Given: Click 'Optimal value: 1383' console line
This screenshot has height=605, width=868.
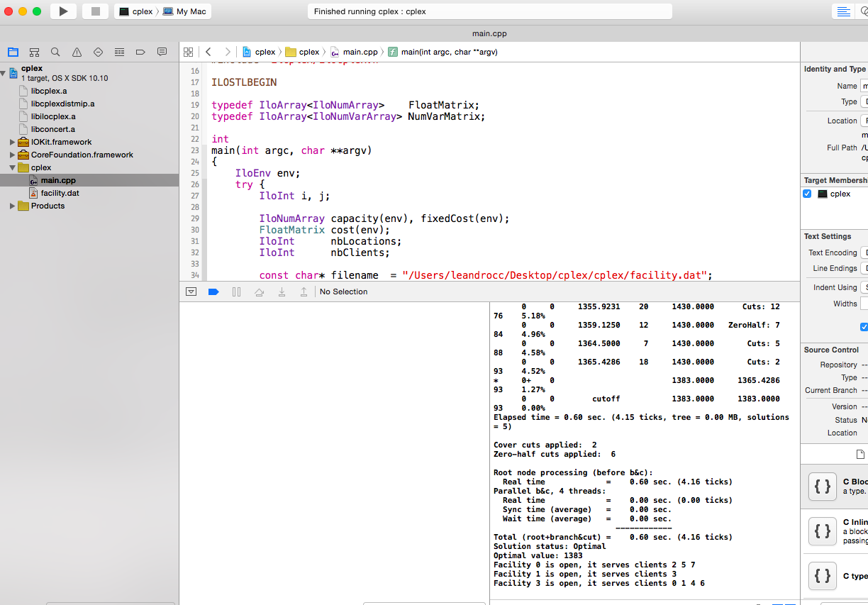Looking at the screenshot, I should (538, 555).
